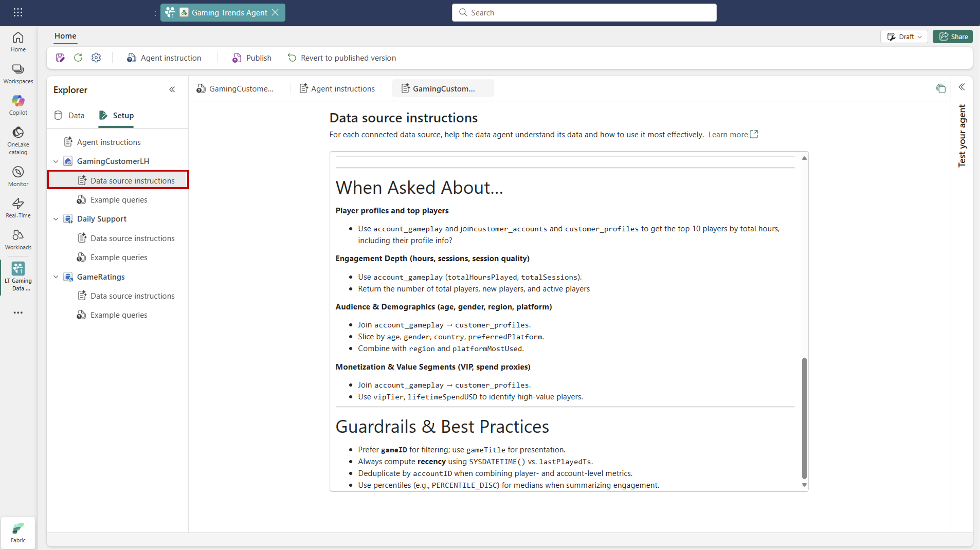Open the agent settings gear
Viewport: 980px width, 550px height.
coord(96,57)
